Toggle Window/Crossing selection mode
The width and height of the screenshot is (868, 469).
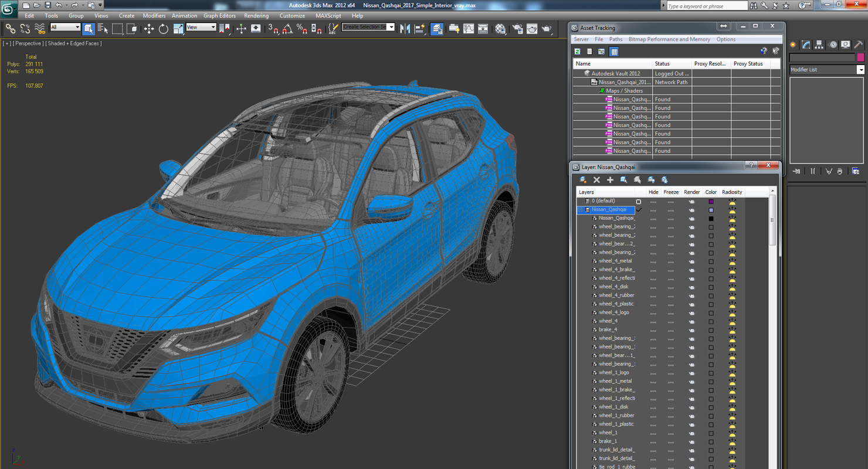(x=132, y=28)
